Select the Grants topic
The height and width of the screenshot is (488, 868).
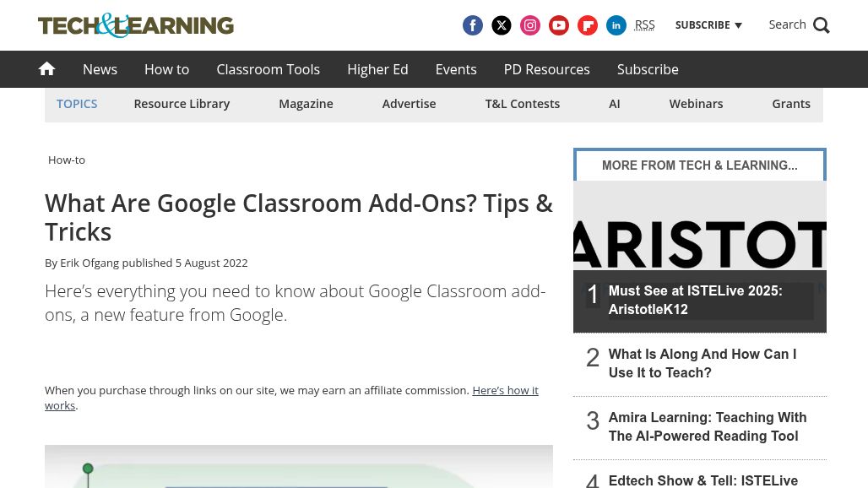(x=791, y=104)
